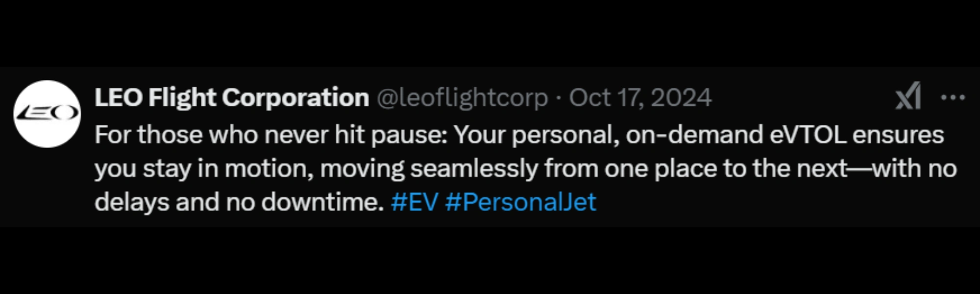Open the Oct 17, 2024 timestamp link
Image resolution: width=980 pixels, height=294 pixels.
[x=640, y=98]
